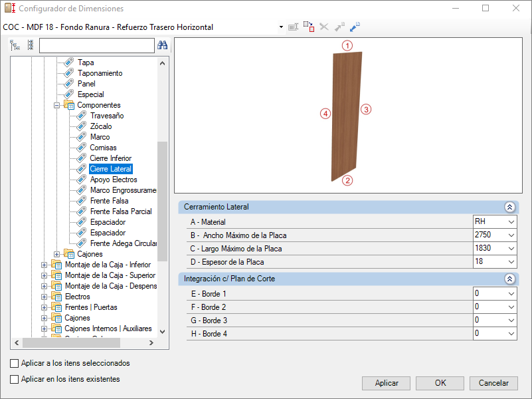The height and width of the screenshot is (399, 532).
Task: Open the Ancho Máximo de la Placa dropdown
Action: point(511,235)
